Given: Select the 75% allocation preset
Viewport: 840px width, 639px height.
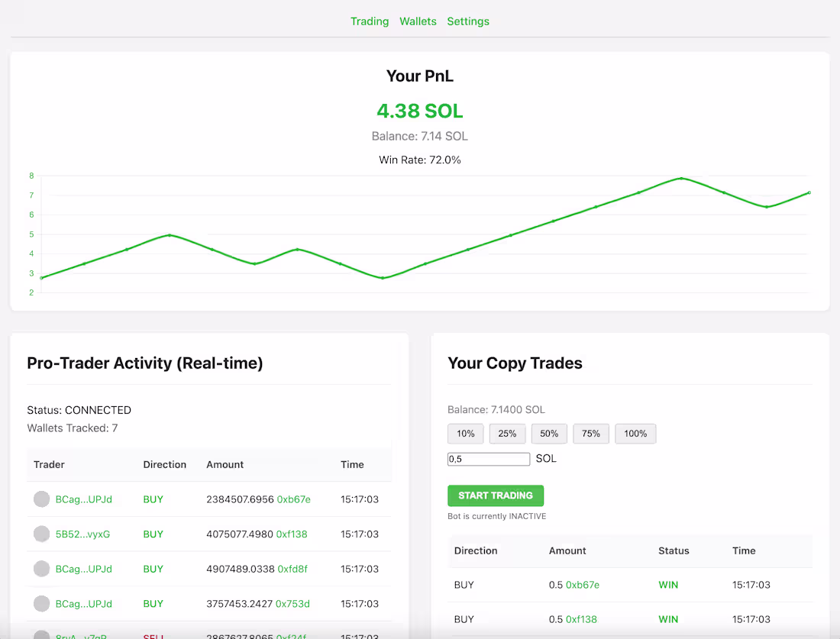Looking at the screenshot, I should [591, 433].
